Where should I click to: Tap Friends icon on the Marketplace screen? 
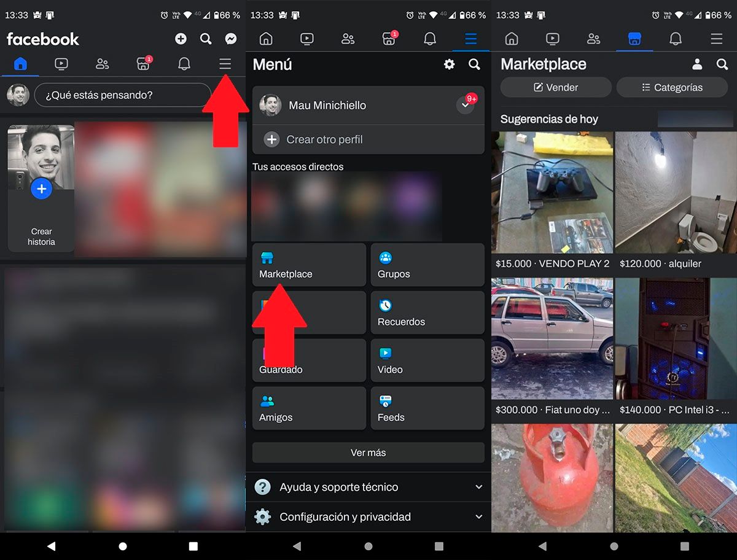click(x=594, y=39)
